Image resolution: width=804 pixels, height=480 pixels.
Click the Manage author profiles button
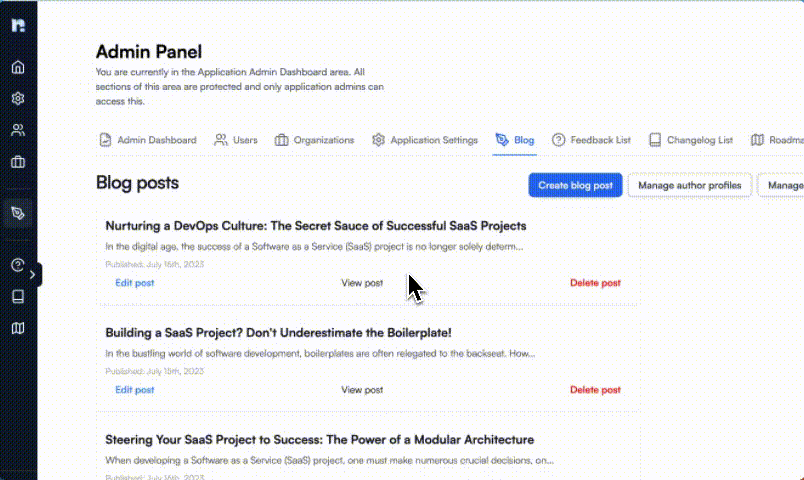pyautogui.click(x=689, y=185)
